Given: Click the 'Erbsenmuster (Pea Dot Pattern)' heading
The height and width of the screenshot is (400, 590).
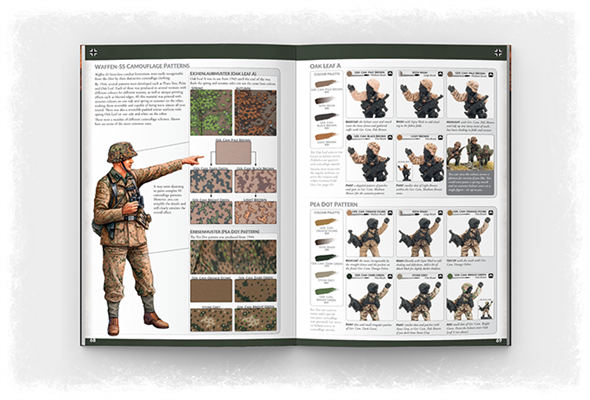Looking at the screenshot, I should [x=225, y=231].
